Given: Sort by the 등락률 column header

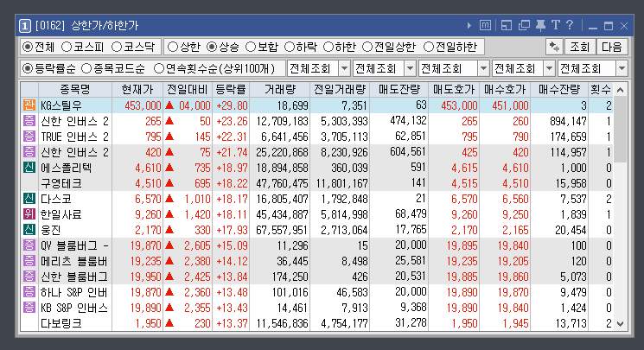Looking at the screenshot, I should 231,89.
